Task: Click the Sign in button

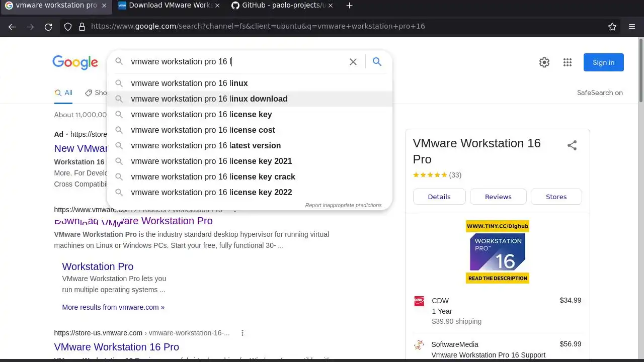Action: [x=603, y=62]
